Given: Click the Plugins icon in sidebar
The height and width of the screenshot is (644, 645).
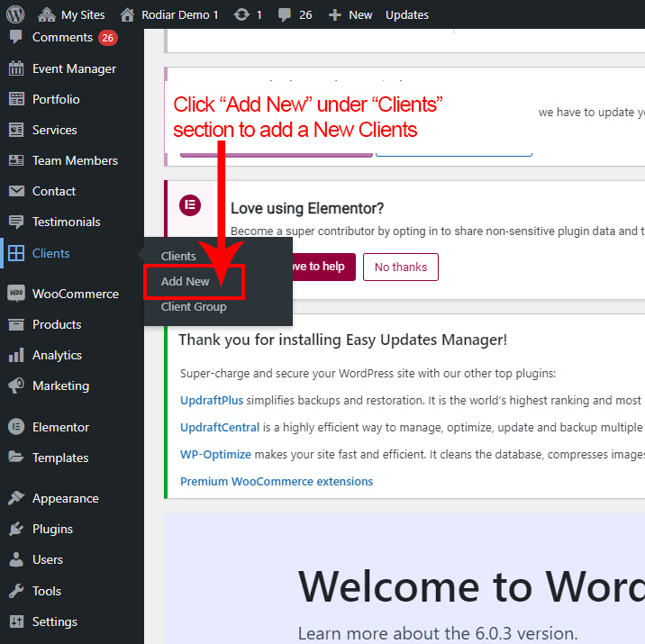Looking at the screenshot, I should 16,529.
